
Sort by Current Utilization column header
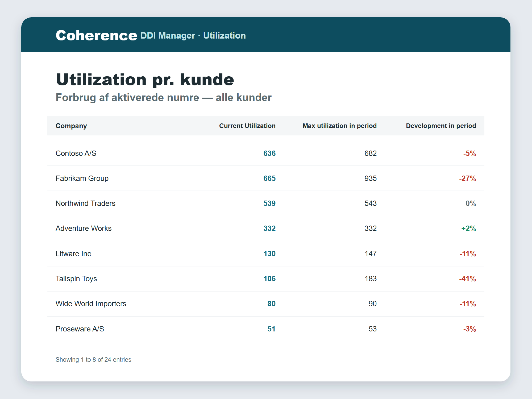[x=247, y=126]
